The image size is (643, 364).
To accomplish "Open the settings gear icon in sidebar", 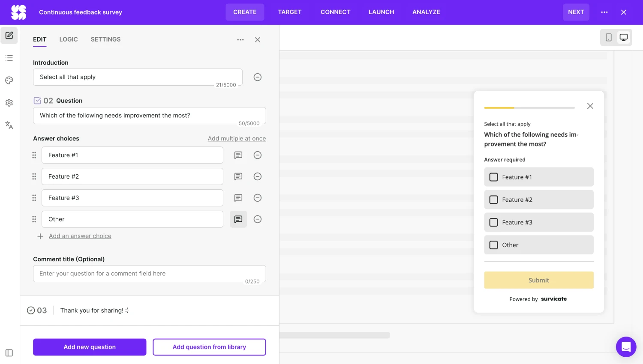I will pyautogui.click(x=9, y=103).
